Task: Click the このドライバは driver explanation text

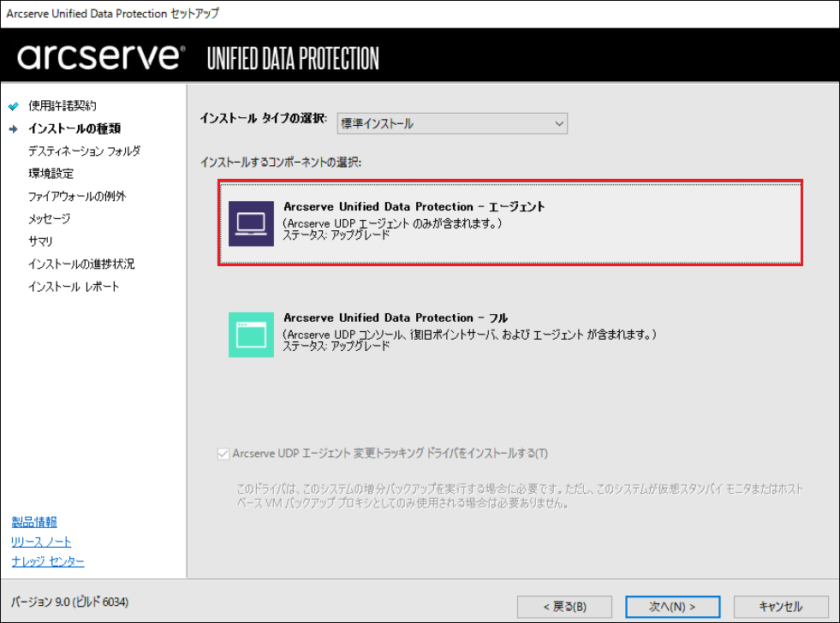Action: 520,496
